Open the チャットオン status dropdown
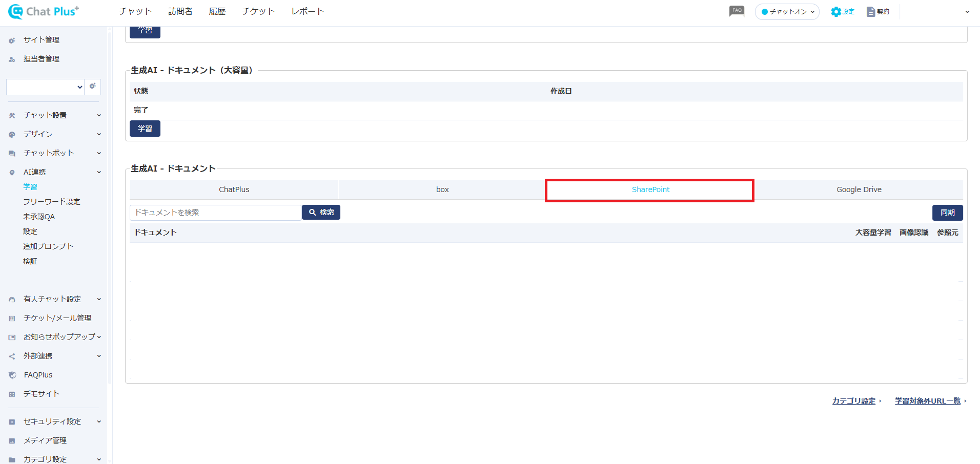Screen dimensions: 980x464 pos(787,11)
